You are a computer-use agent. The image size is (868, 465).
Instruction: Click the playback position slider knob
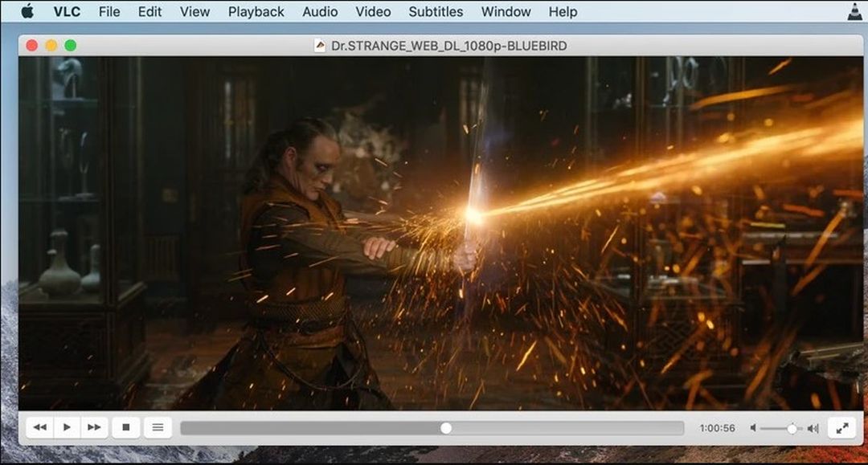tap(446, 428)
